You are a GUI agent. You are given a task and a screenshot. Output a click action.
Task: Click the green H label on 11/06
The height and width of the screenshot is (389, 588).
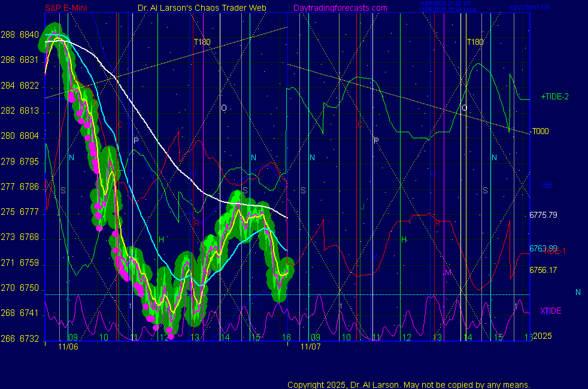coord(161,240)
